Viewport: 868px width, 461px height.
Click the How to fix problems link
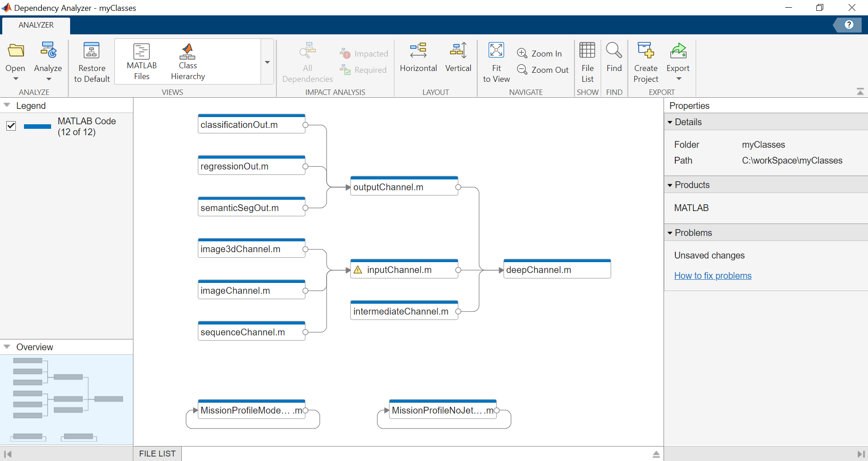point(712,275)
